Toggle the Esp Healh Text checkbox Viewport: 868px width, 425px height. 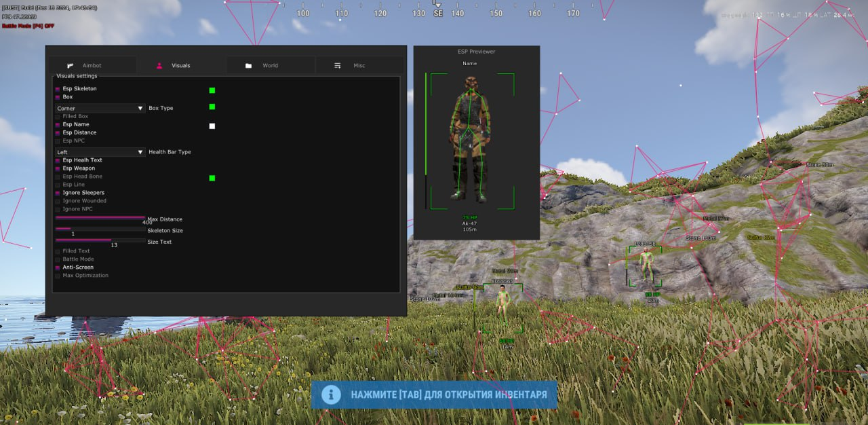[x=58, y=160]
